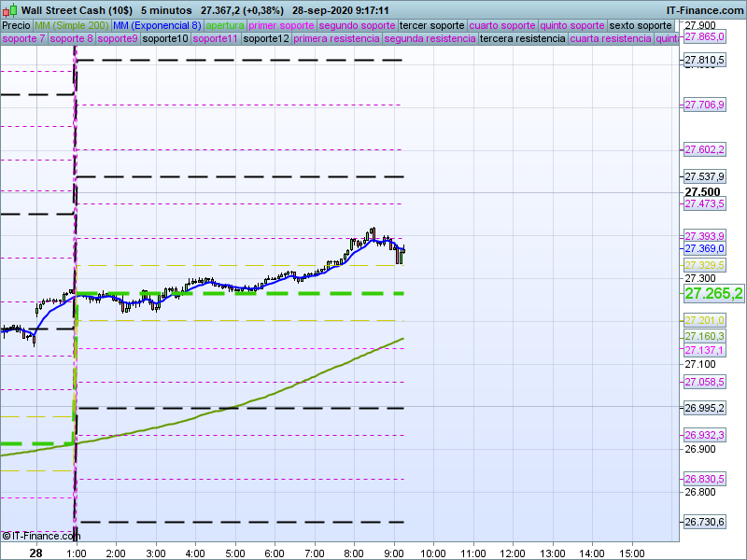Click the blue 27.369,0 price axis label

(704, 249)
